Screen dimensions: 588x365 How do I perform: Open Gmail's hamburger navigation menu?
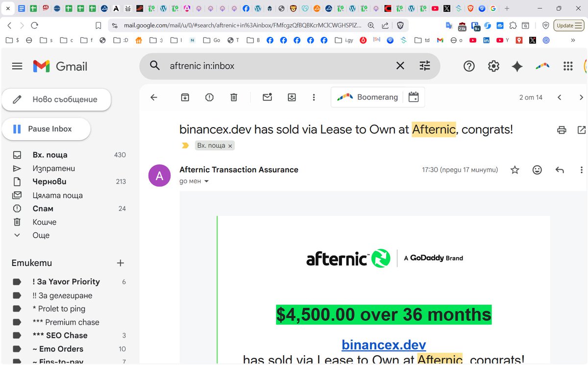tap(17, 66)
